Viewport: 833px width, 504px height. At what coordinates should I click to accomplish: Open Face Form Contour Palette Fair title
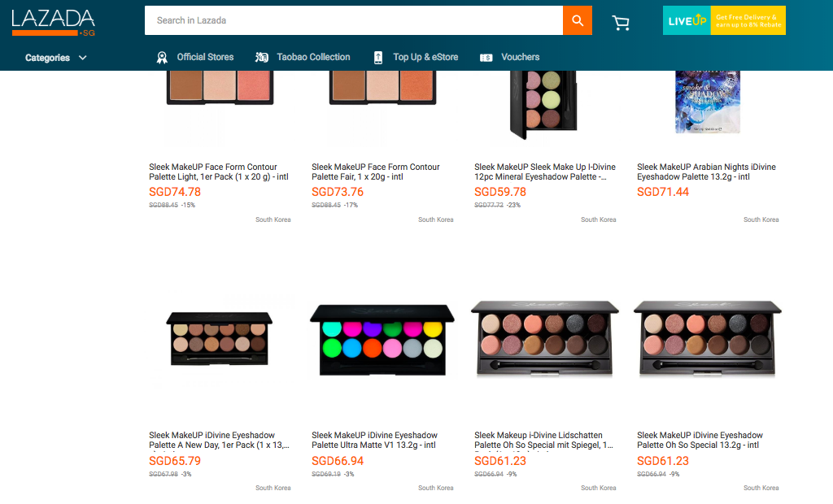click(376, 172)
